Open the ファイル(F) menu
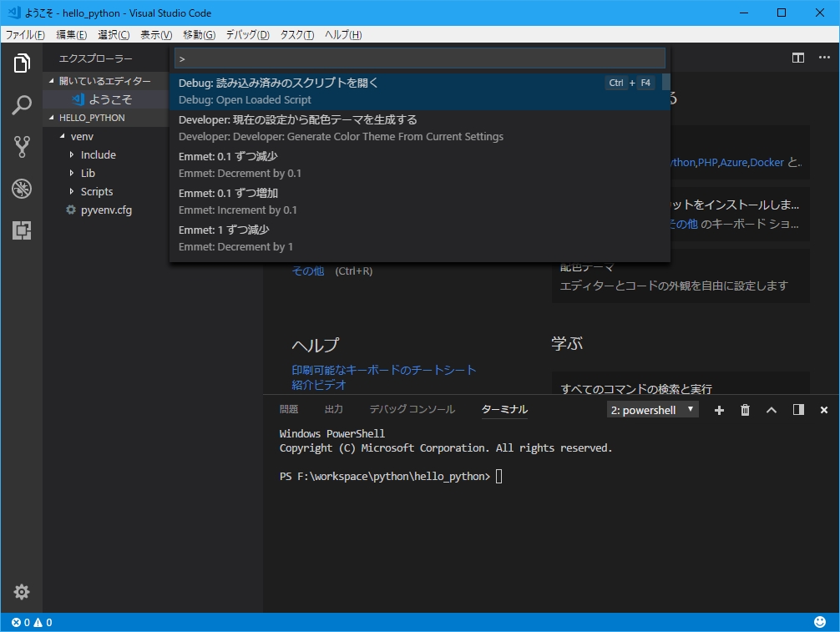 (25, 35)
